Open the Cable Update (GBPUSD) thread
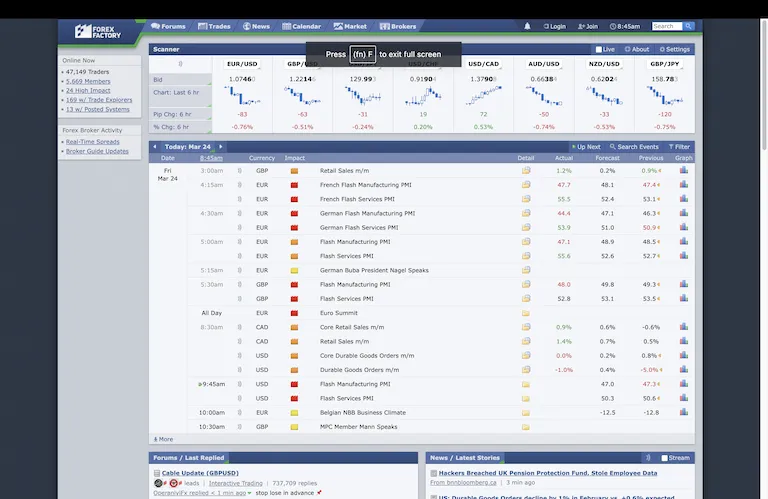 200,473
